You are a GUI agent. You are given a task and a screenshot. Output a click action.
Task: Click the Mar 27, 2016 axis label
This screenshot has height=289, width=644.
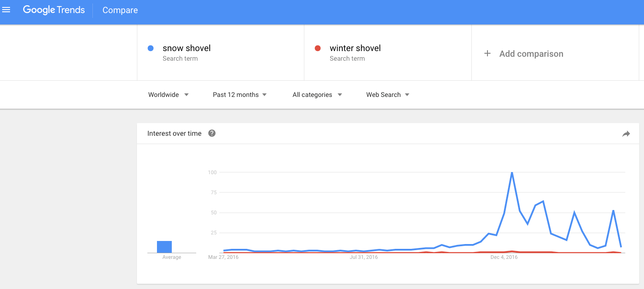(x=223, y=257)
